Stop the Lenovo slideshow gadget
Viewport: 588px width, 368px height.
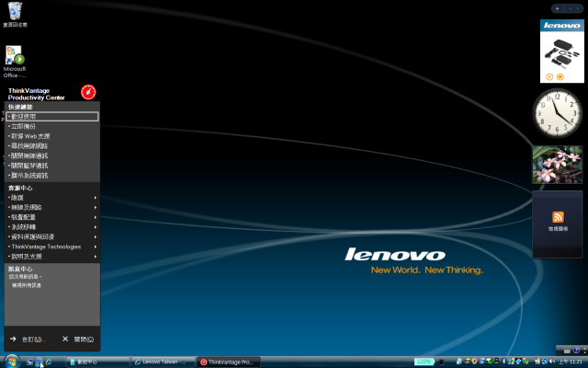[560, 76]
